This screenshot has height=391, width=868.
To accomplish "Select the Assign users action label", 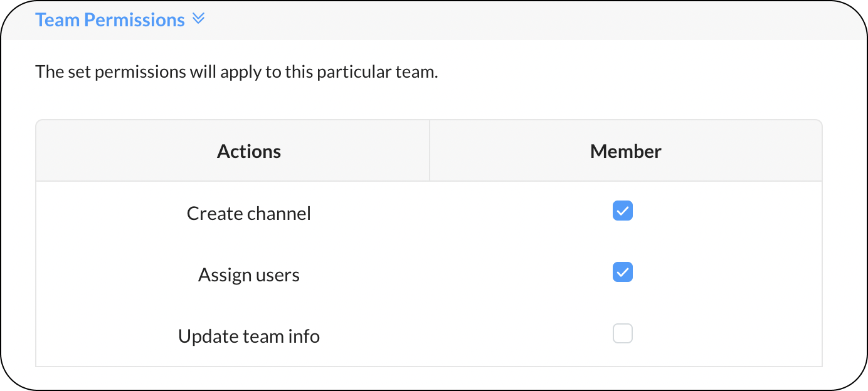I will click(x=249, y=275).
